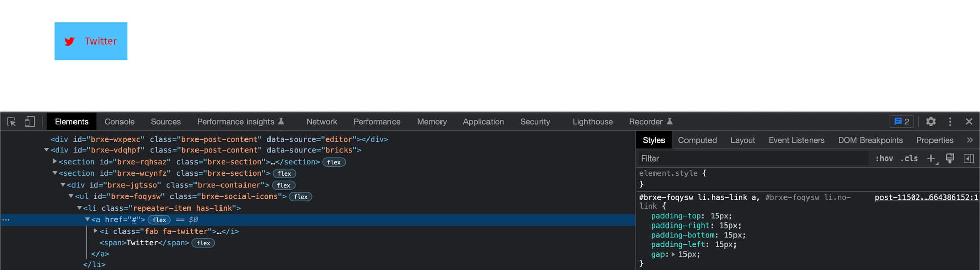Expand the fa-twitter i element
This screenshot has height=270, width=980.
[x=96, y=231]
